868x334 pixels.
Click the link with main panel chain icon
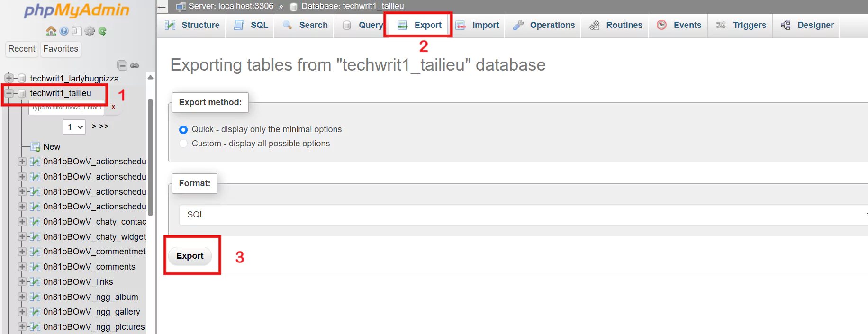[135, 65]
